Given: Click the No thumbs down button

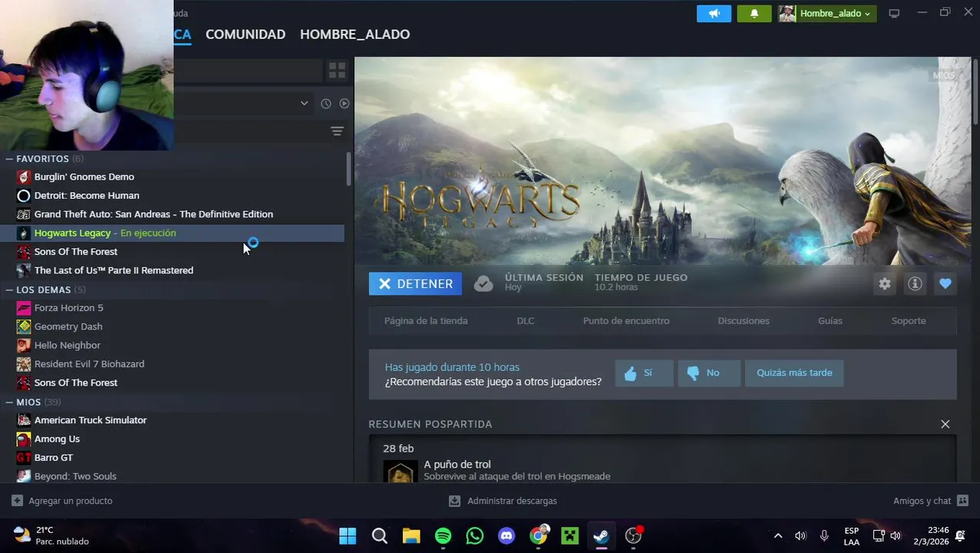Looking at the screenshot, I should point(709,373).
